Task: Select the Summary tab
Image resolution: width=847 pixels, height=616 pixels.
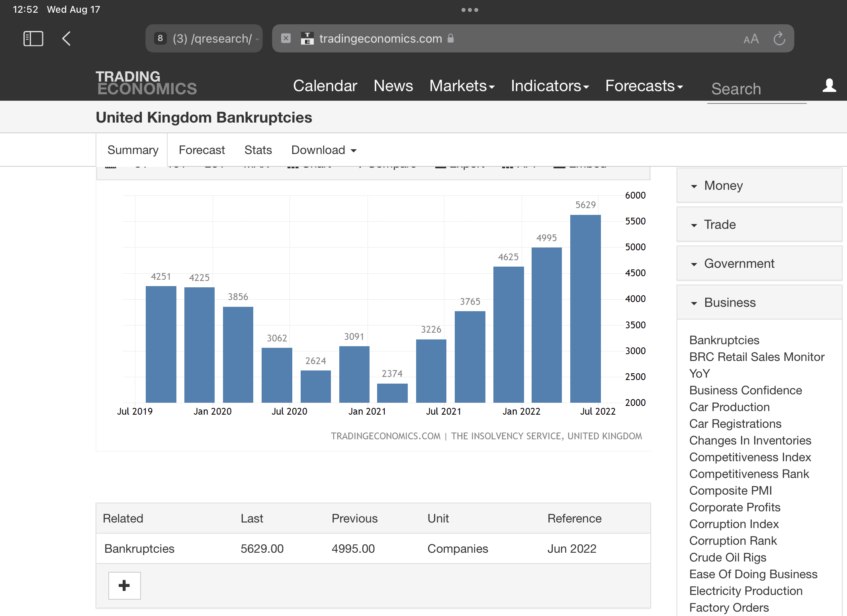Action: (133, 150)
